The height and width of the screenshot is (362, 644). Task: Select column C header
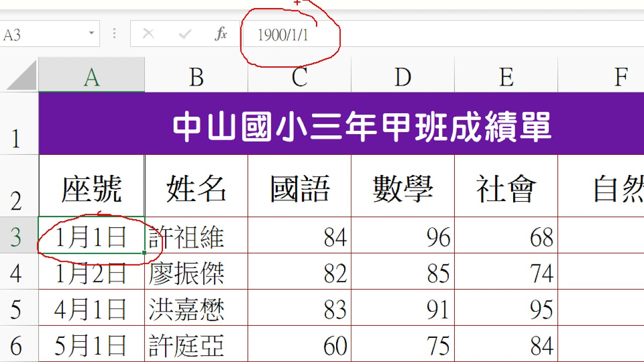pos(300,76)
